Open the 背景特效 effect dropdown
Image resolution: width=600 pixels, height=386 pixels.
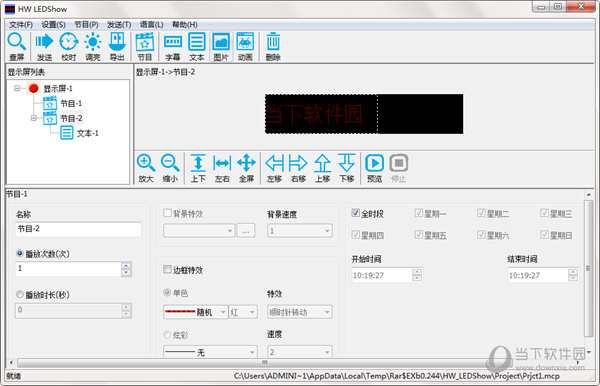tap(199, 231)
